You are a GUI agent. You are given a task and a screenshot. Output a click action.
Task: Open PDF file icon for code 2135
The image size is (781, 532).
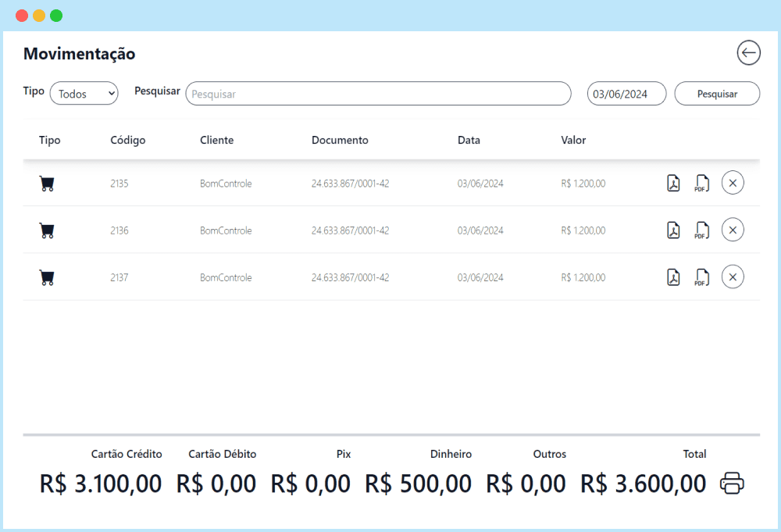click(702, 184)
